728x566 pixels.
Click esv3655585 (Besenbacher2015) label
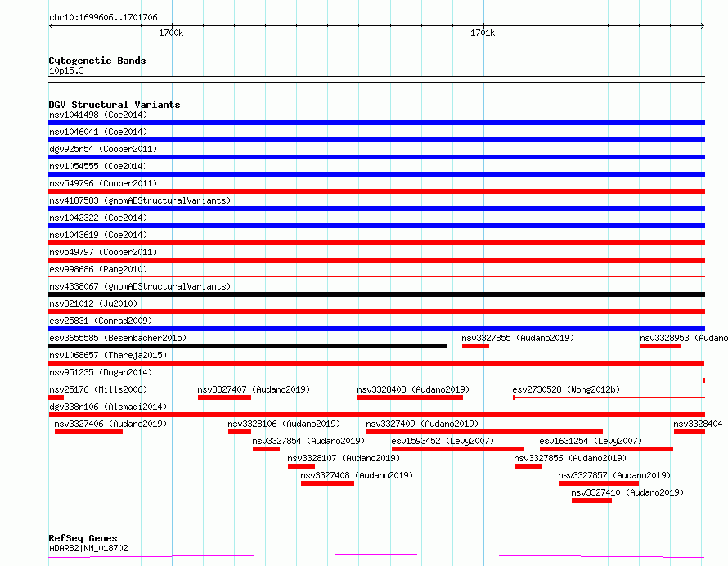tap(118, 338)
